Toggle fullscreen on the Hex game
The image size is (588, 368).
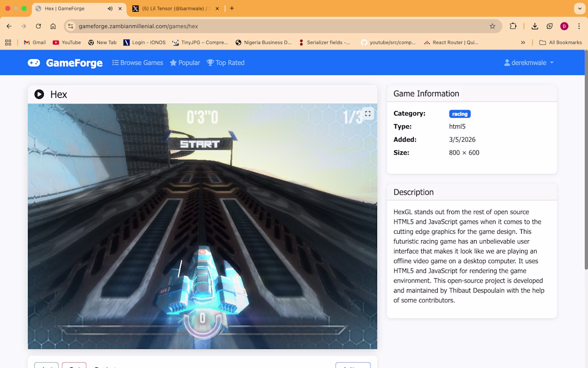pos(368,113)
